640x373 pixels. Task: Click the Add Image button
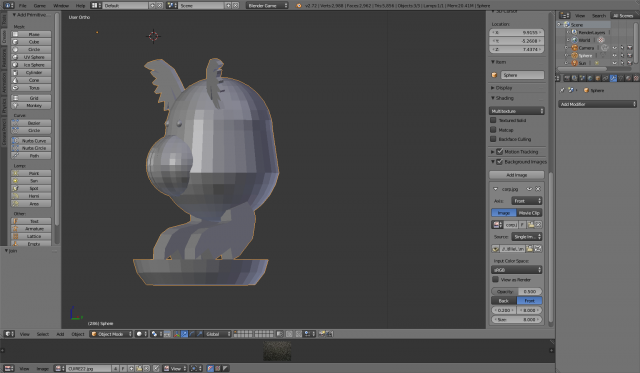coord(517,175)
